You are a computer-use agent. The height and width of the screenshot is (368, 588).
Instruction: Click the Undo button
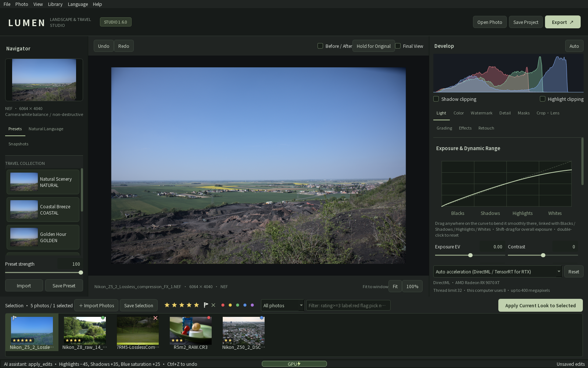(x=104, y=46)
